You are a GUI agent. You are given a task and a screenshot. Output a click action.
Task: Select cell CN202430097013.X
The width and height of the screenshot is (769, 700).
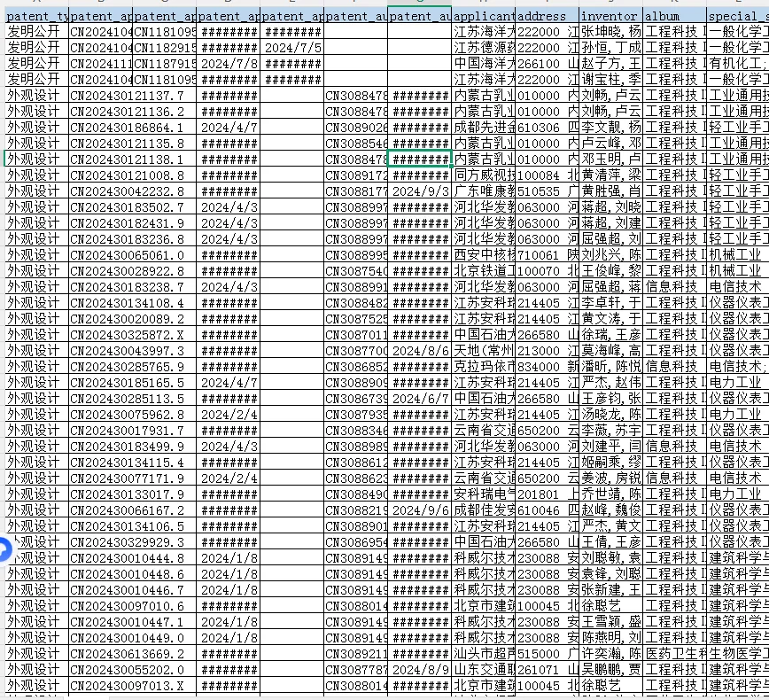pyautogui.click(x=132, y=685)
